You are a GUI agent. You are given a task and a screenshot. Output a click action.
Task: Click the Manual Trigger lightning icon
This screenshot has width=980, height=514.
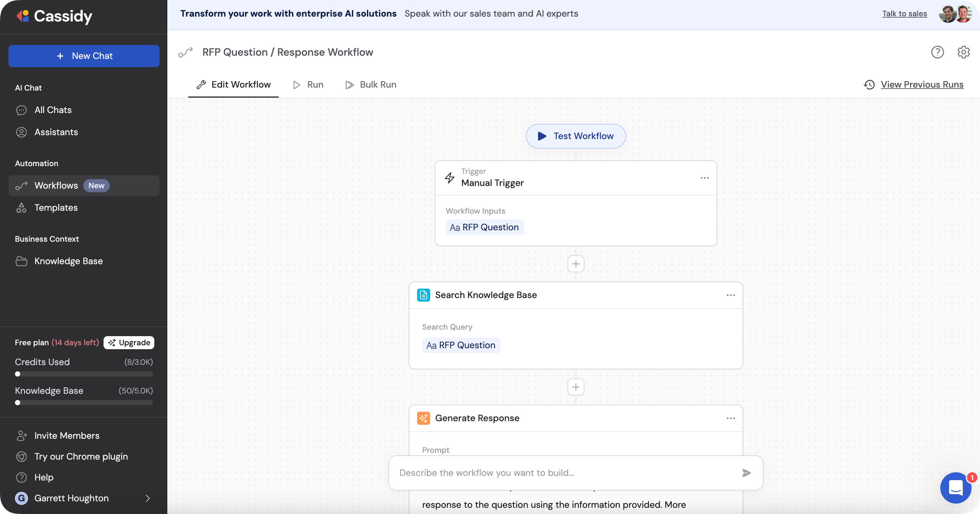pos(450,178)
